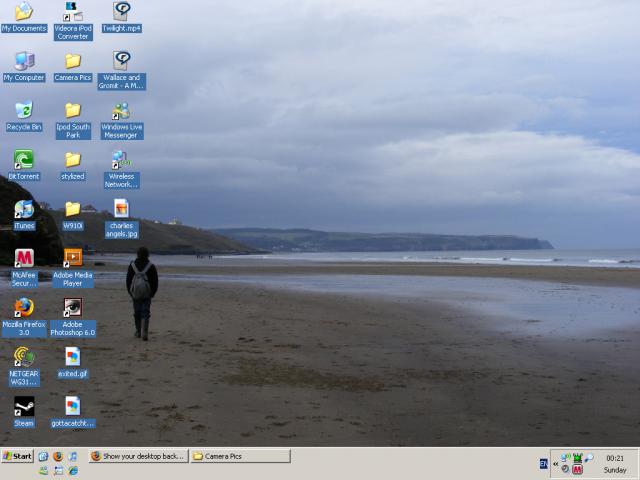Viewport: 640px width, 480px height.
Task: Open the BitTorrent desktop shortcut
Action: (x=23, y=160)
